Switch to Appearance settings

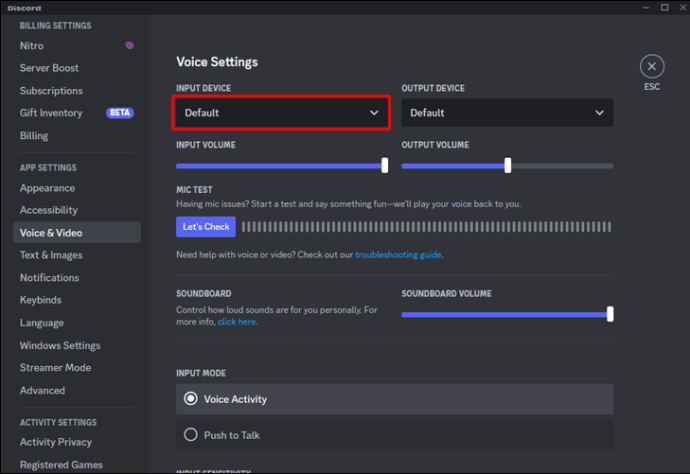[48, 188]
